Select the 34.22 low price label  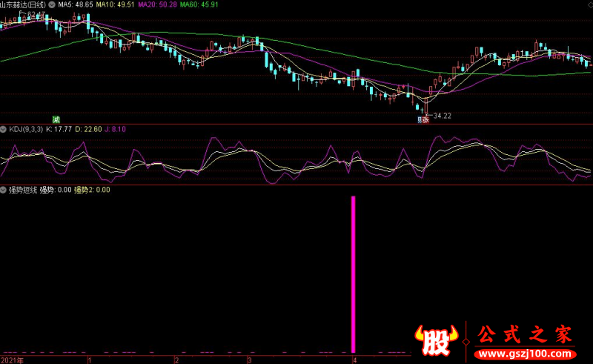pos(442,116)
